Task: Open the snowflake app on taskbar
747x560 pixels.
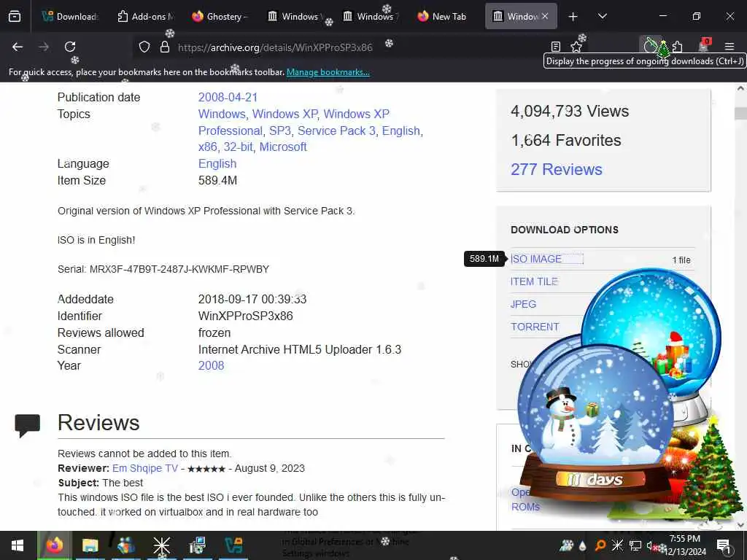Action: tap(161, 545)
